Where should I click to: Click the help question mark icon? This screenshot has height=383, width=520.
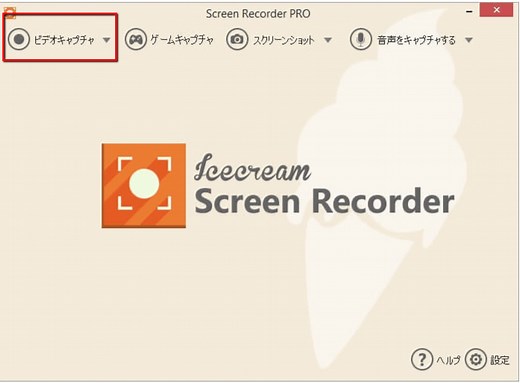coord(422,359)
